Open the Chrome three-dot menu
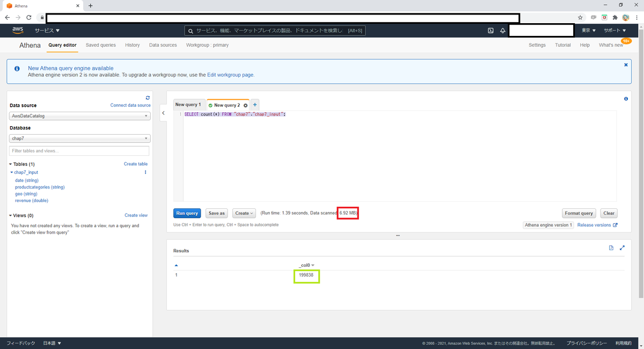Viewport: 644px width, 349px height. (x=636, y=17)
